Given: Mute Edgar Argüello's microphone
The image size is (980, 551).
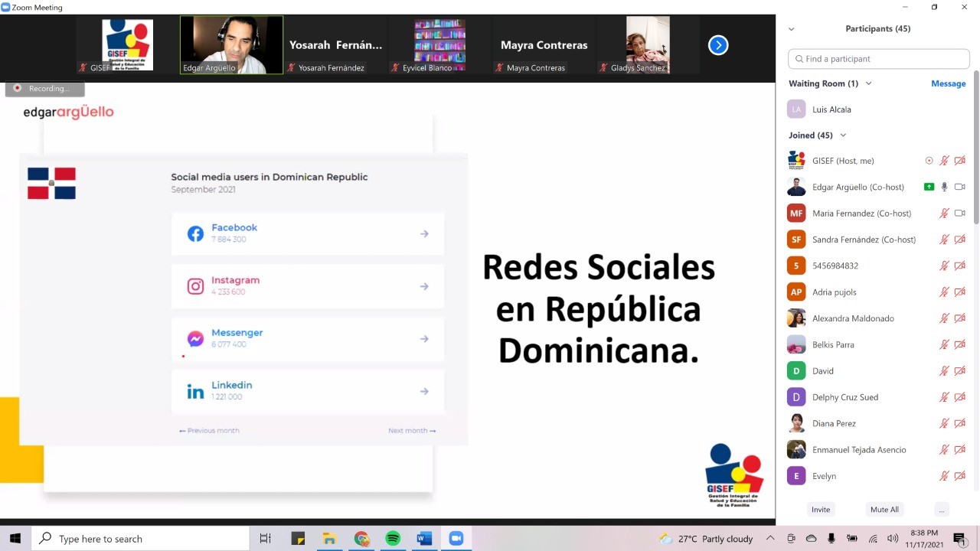Looking at the screenshot, I should point(945,187).
